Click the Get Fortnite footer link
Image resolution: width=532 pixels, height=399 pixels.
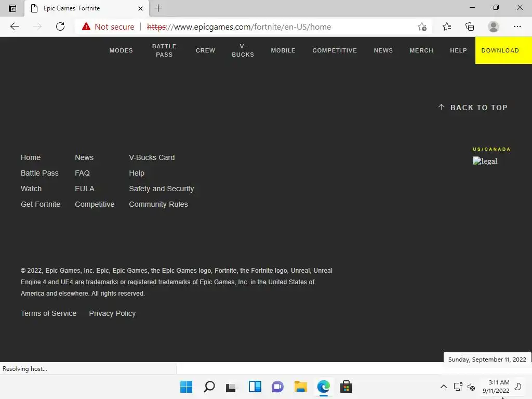point(41,204)
